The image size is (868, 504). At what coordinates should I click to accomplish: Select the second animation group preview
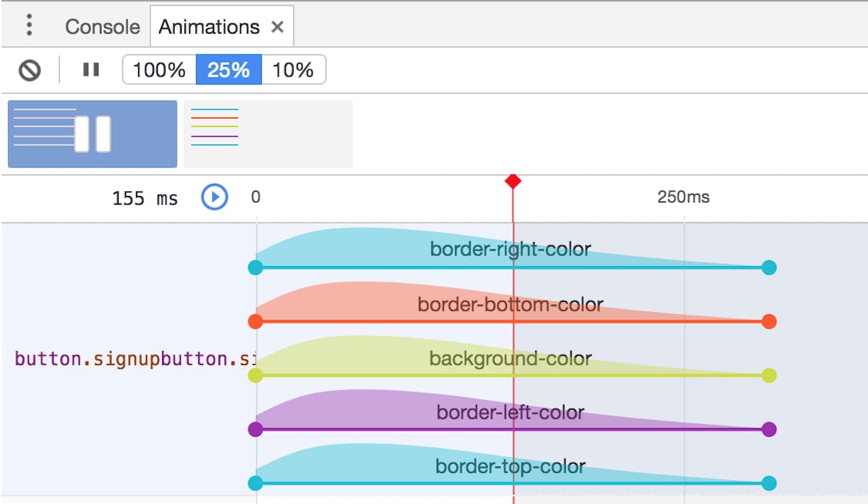tap(268, 134)
